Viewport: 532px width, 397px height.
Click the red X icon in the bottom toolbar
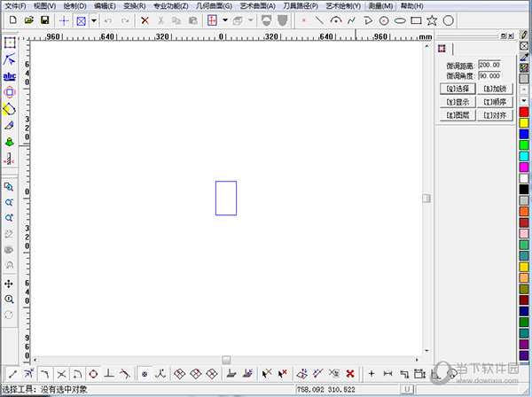point(350,374)
